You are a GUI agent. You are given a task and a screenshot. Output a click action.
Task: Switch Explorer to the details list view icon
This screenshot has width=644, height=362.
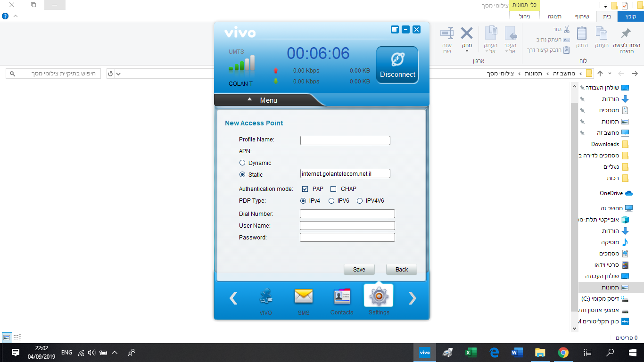(x=17, y=337)
